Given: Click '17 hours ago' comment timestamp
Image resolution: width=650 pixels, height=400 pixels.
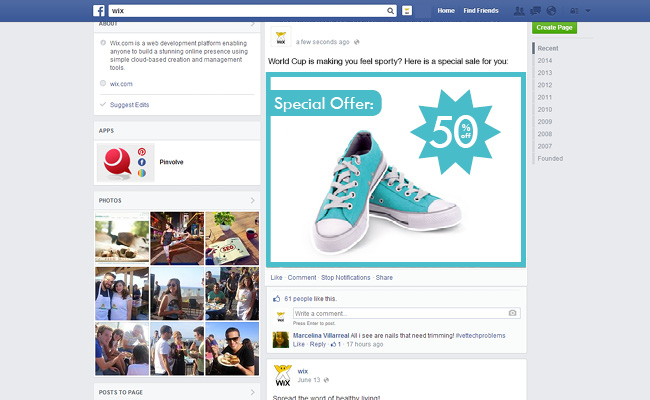Looking at the screenshot, I should click(365, 344).
